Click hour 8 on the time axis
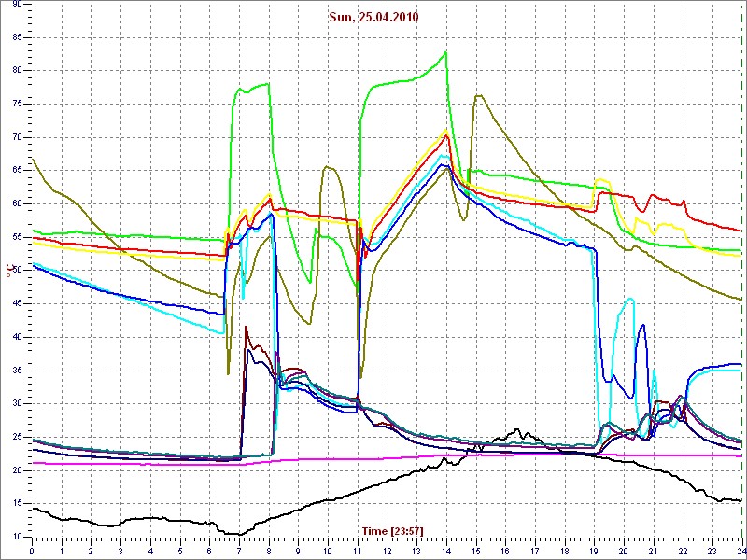The width and height of the screenshot is (747, 560). [x=268, y=551]
